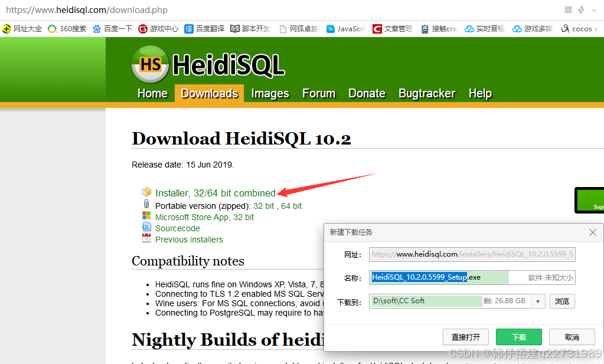Open the 百度一下 bookmark
The width and height of the screenshot is (604, 364).
click(x=113, y=29)
